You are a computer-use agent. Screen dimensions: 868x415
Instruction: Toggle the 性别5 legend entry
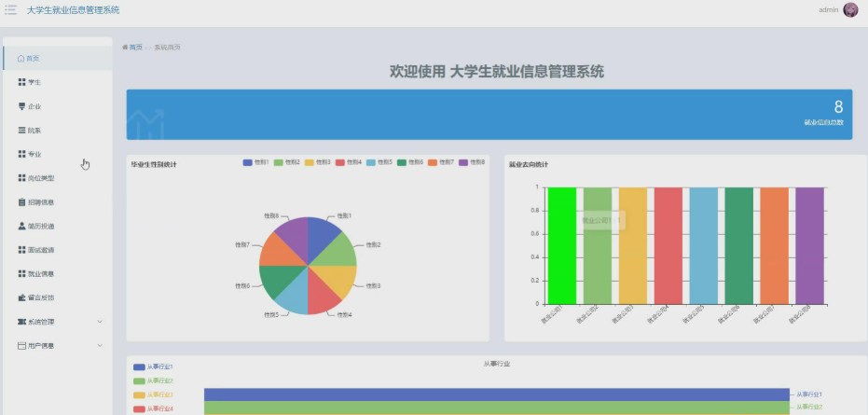click(379, 162)
